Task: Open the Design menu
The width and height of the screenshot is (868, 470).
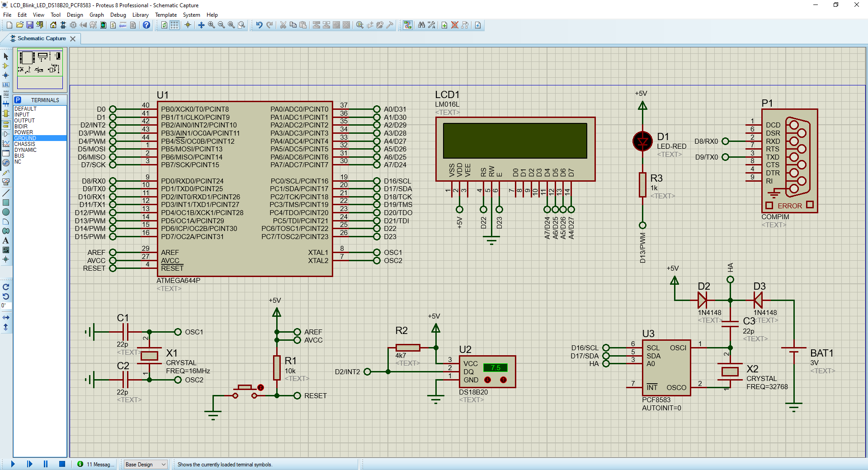Action: 75,15
